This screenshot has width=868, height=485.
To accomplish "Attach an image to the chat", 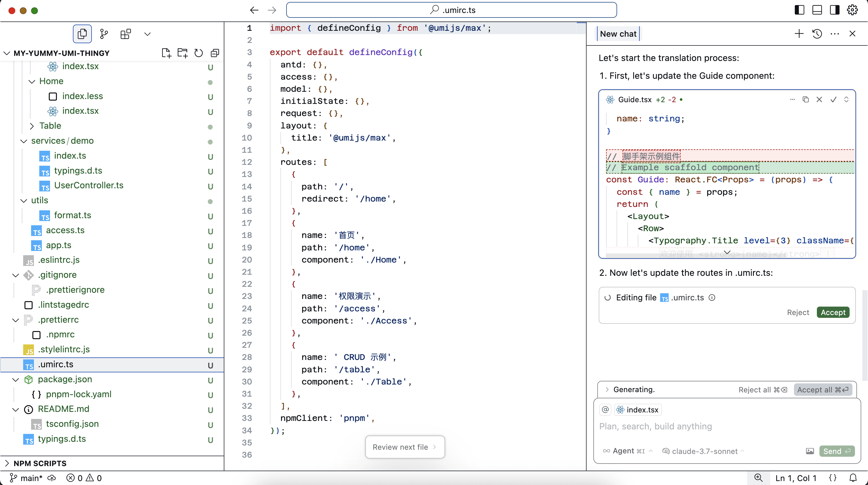I will 810,451.
